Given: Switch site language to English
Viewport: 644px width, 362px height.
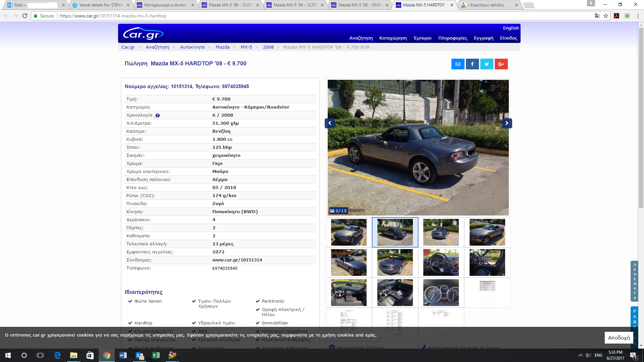Looking at the screenshot, I should pyautogui.click(x=511, y=28).
